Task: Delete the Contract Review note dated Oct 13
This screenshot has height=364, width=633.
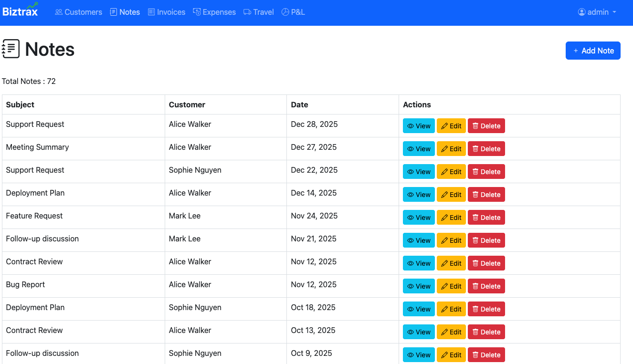Action: pos(486,332)
